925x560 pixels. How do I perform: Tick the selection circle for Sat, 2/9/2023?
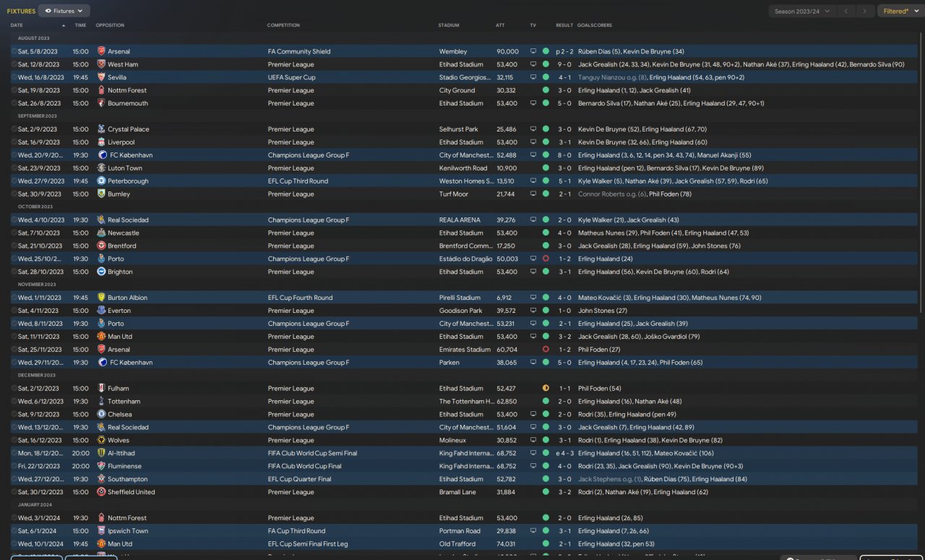tap(13, 129)
